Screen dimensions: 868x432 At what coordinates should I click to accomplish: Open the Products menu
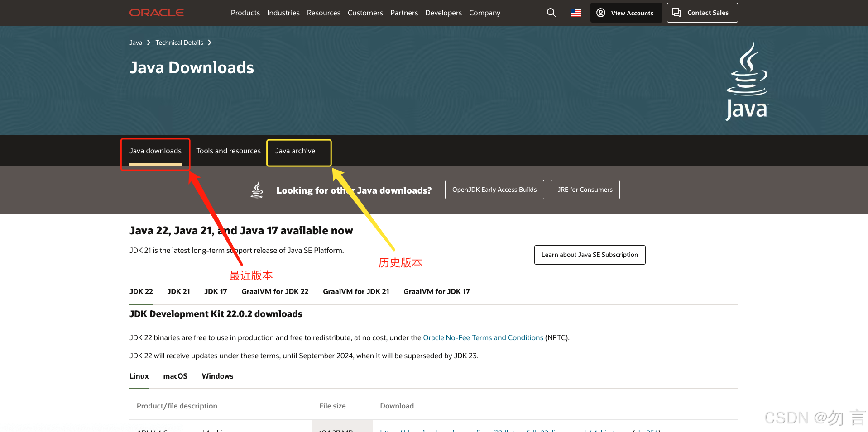(x=245, y=13)
